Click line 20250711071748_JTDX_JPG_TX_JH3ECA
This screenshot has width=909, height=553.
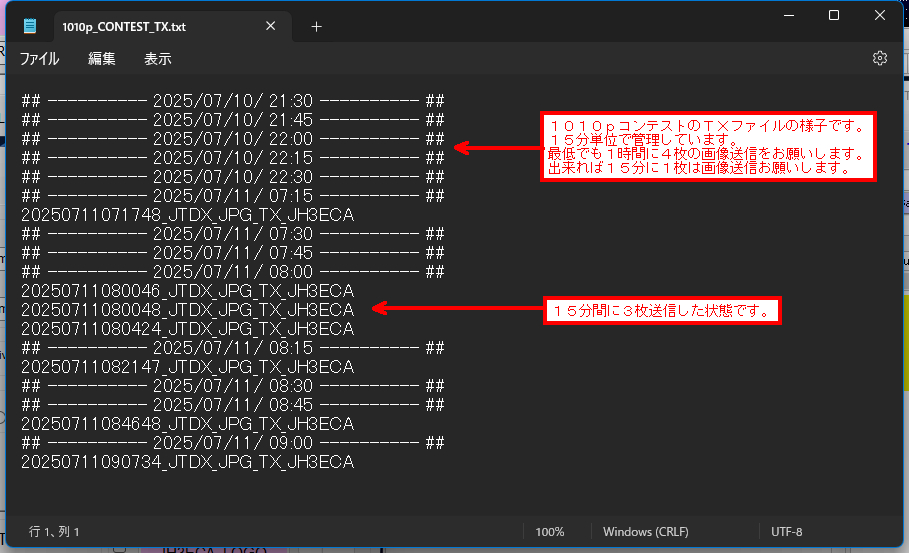click(187, 215)
